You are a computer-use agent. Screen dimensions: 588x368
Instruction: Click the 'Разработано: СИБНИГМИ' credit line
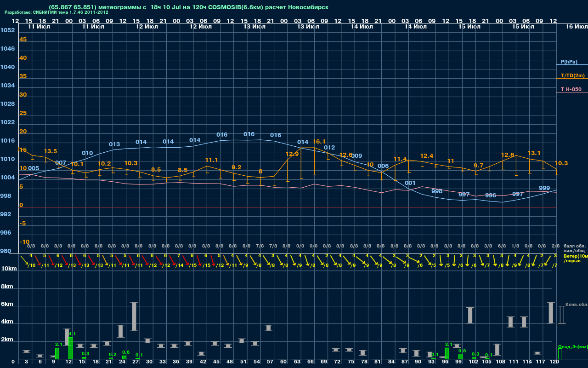coord(57,12)
